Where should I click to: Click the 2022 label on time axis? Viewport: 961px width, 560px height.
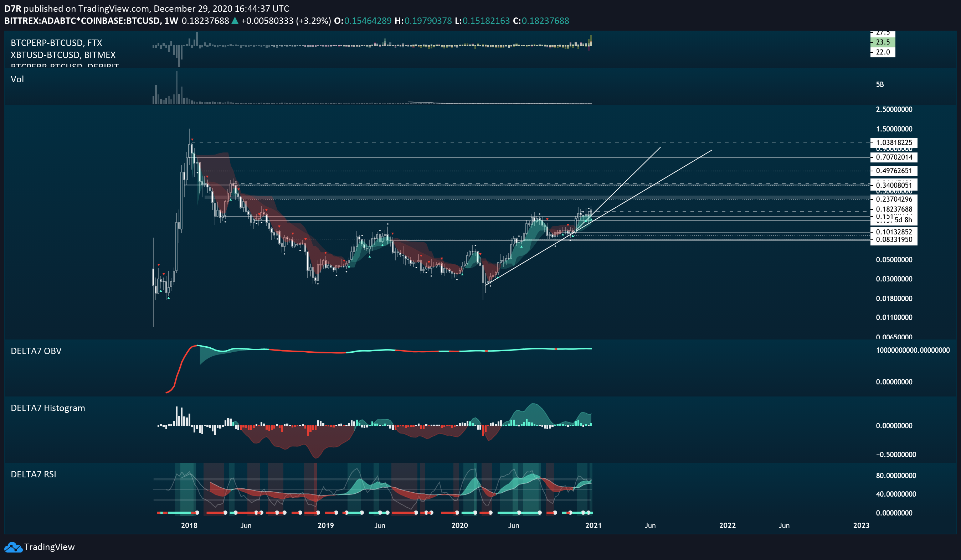pos(727,525)
